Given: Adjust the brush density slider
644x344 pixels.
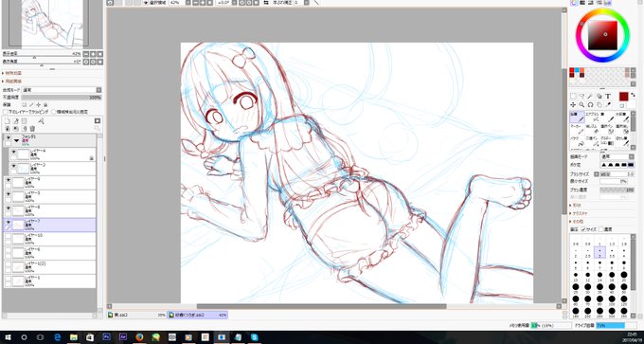Looking at the screenshot, I should [617, 190].
